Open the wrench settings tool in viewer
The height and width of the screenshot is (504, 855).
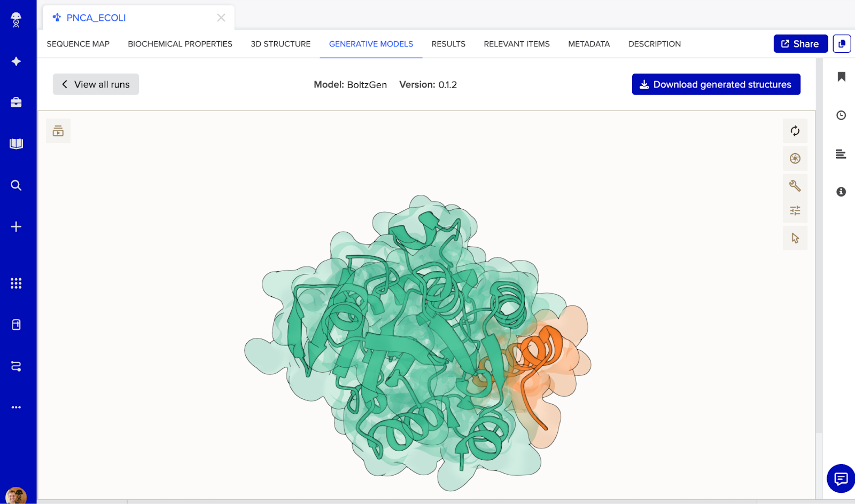(795, 185)
